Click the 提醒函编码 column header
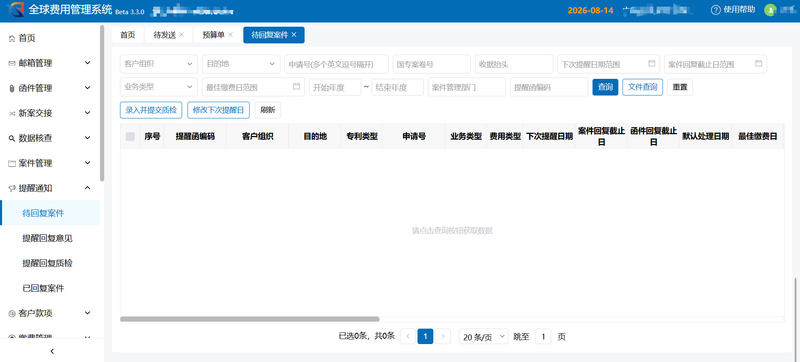 pyautogui.click(x=195, y=137)
